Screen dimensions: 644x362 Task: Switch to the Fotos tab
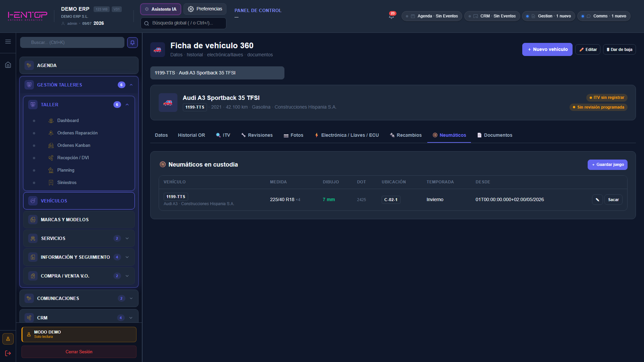tap(293, 135)
